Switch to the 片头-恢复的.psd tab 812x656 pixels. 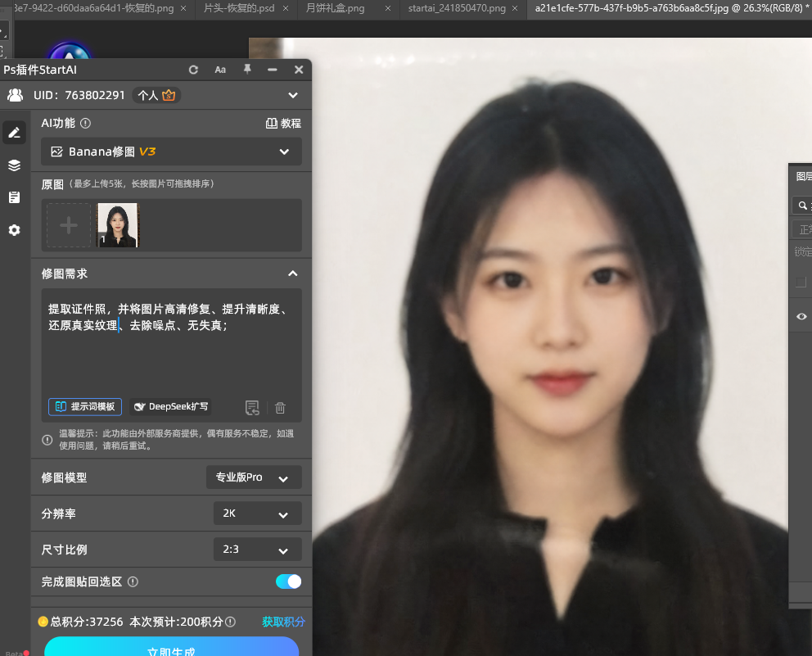pos(239,8)
